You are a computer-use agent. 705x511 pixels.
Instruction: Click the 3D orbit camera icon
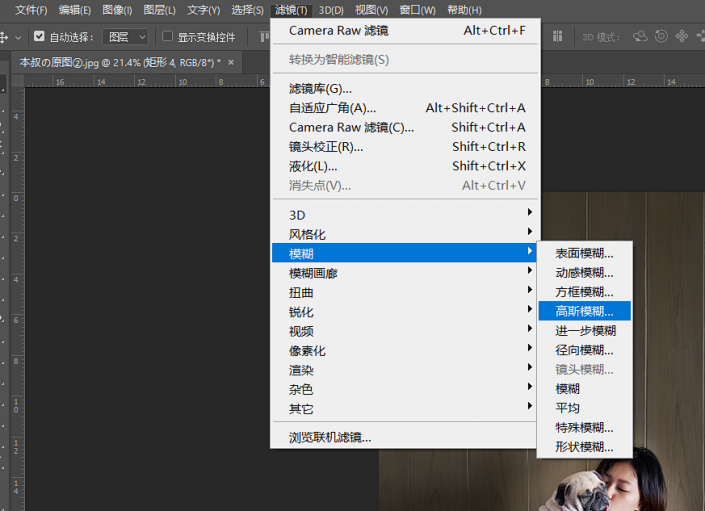point(640,37)
